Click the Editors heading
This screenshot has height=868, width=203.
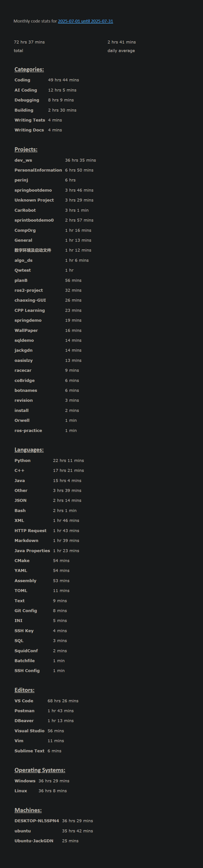tap(24, 690)
